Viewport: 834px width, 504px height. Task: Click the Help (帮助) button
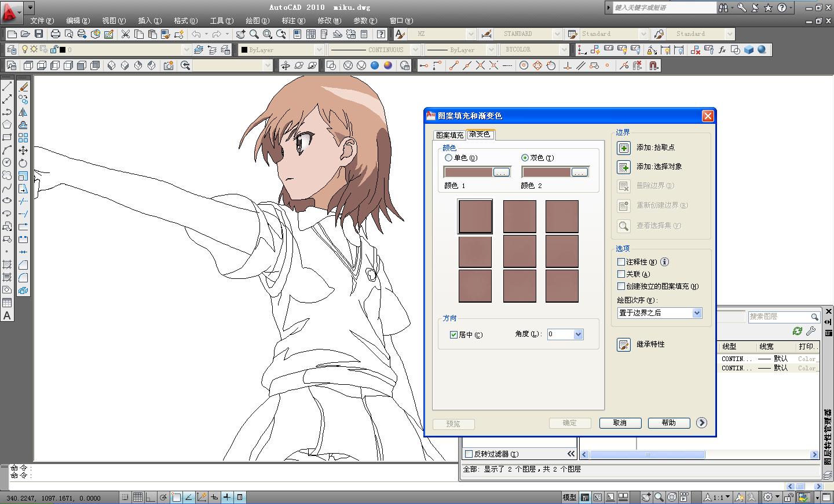[x=668, y=423]
